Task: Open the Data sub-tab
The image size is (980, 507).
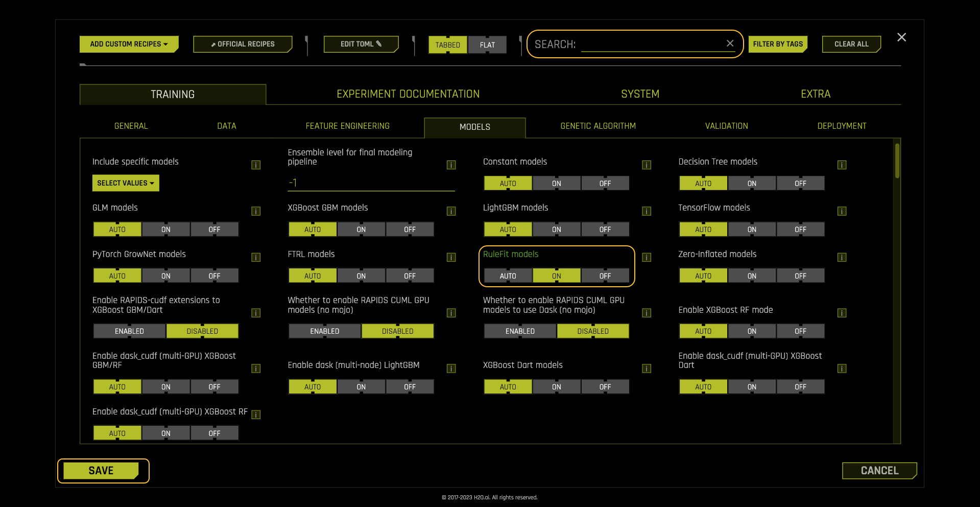Action: (x=227, y=126)
